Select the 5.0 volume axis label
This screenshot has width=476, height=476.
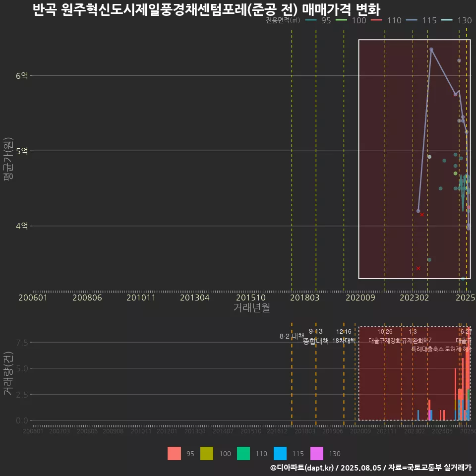[x=22, y=368]
